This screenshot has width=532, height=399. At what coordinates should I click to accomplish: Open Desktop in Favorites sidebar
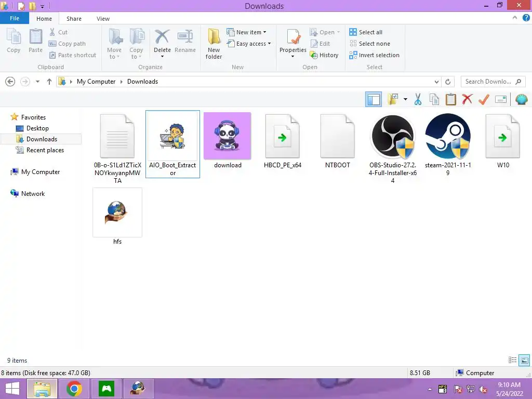pyautogui.click(x=37, y=128)
